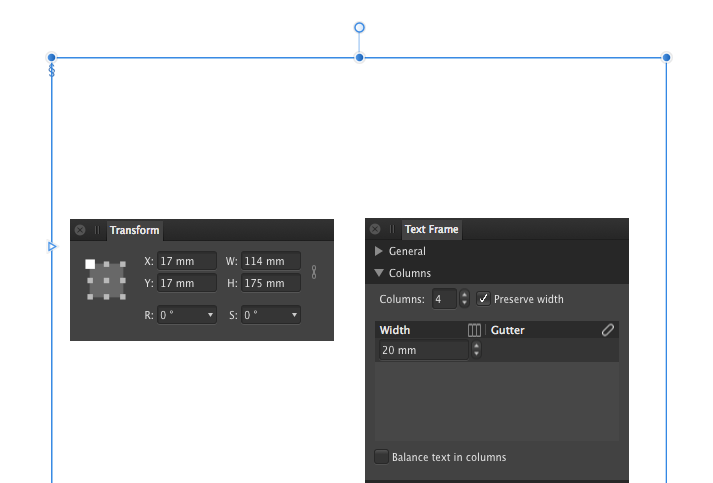The image size is (713, 483).
Task: Click the aspect ratio lock chain icon
Action: pyautogui.click(x=314, y=272)
